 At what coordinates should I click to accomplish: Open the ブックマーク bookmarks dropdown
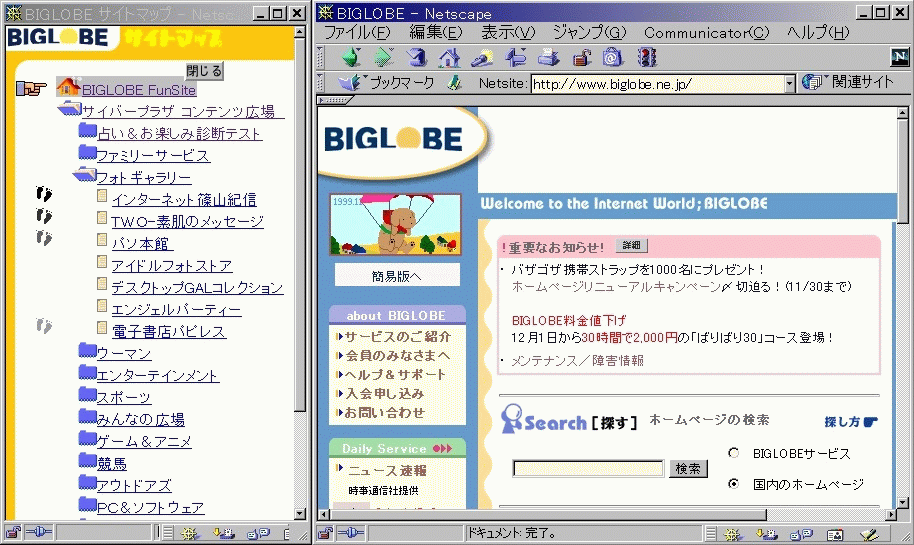pos(387,83)
